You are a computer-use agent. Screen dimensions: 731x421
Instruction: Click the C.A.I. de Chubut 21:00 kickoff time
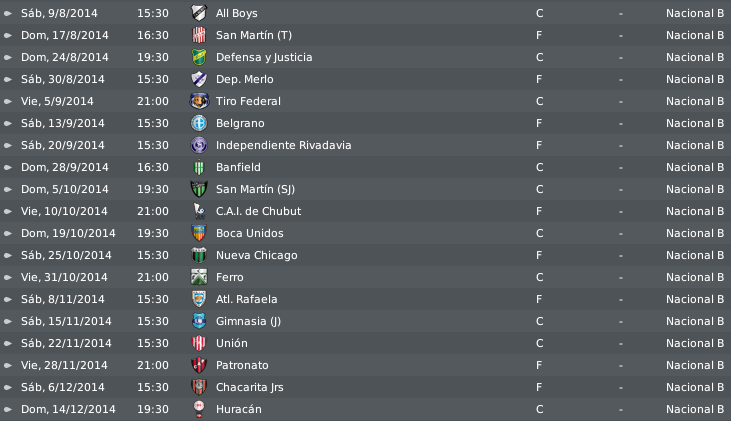pos(153,212)
